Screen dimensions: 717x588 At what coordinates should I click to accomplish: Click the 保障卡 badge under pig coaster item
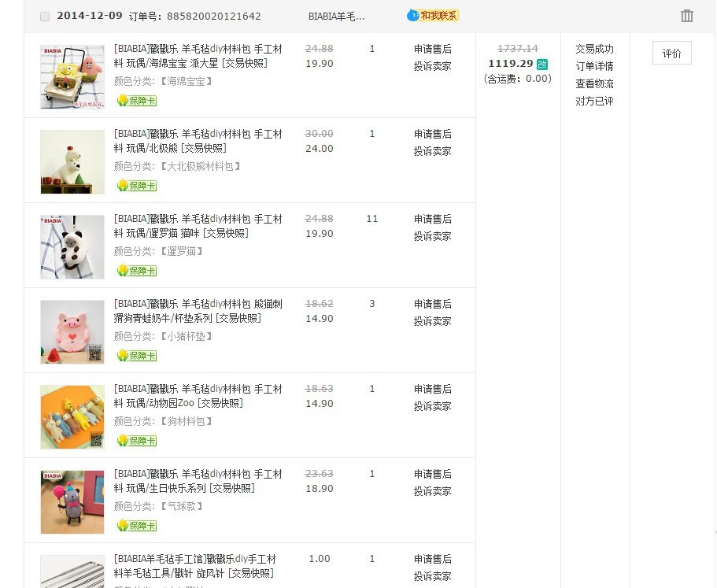[x=137, y=356]
